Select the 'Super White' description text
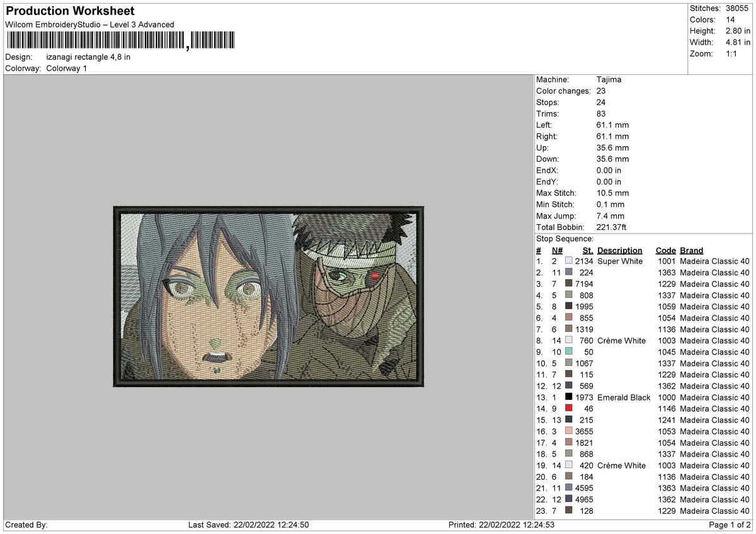Image resolution: width=756 pixels, height=534 pixels. tap(621, 261)
